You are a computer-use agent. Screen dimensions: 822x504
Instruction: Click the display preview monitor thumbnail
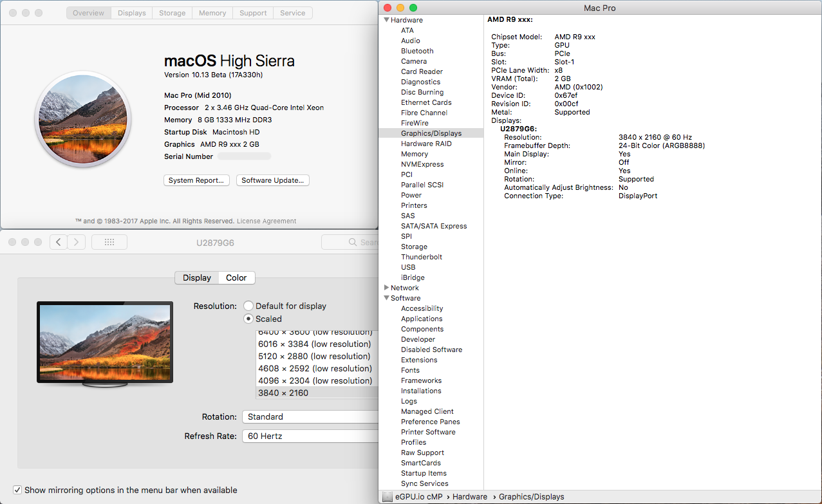point(105,344)
